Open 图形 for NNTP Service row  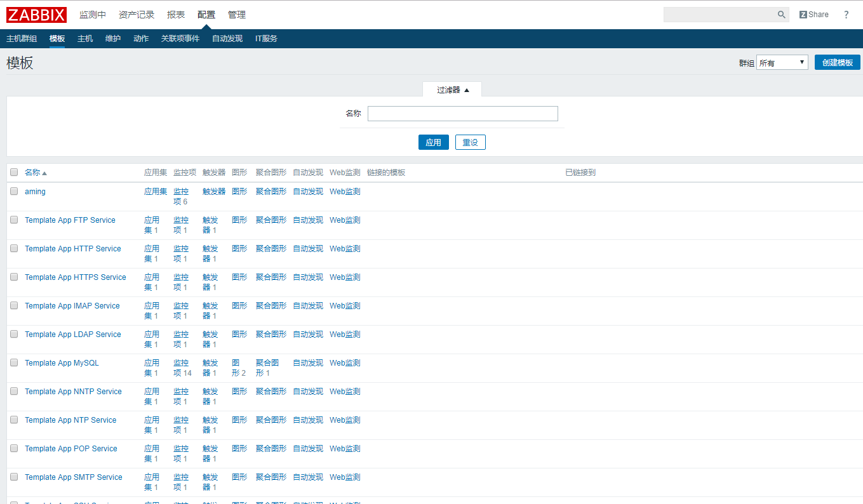pyautogui.click(x=239, y=392)
